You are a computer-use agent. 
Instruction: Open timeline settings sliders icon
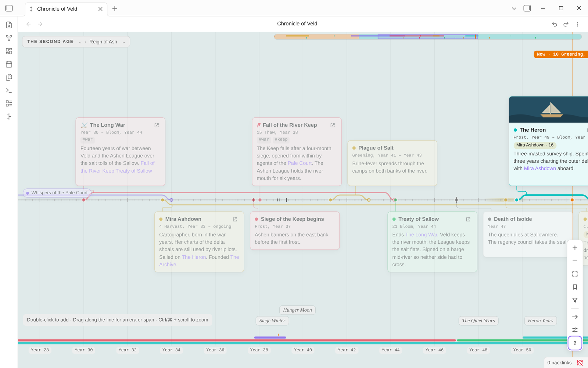[x=575, y=330]
